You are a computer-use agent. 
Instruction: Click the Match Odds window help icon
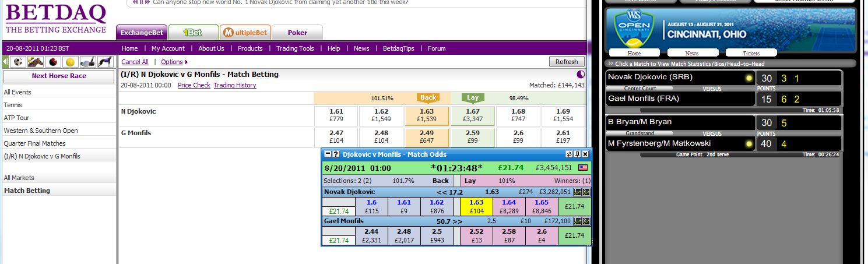coord(336,154)
